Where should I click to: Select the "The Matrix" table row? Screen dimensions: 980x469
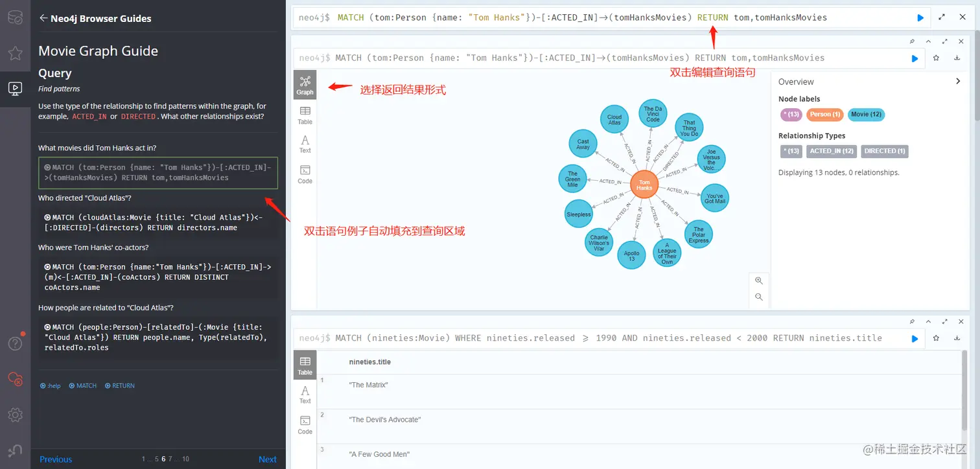pos(639,391)
